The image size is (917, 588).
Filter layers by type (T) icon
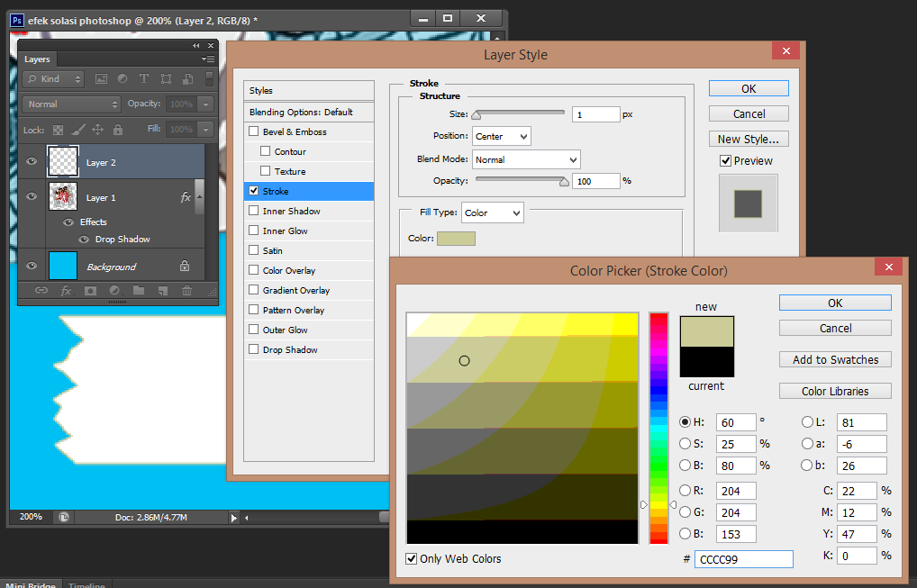coord(142,79)
